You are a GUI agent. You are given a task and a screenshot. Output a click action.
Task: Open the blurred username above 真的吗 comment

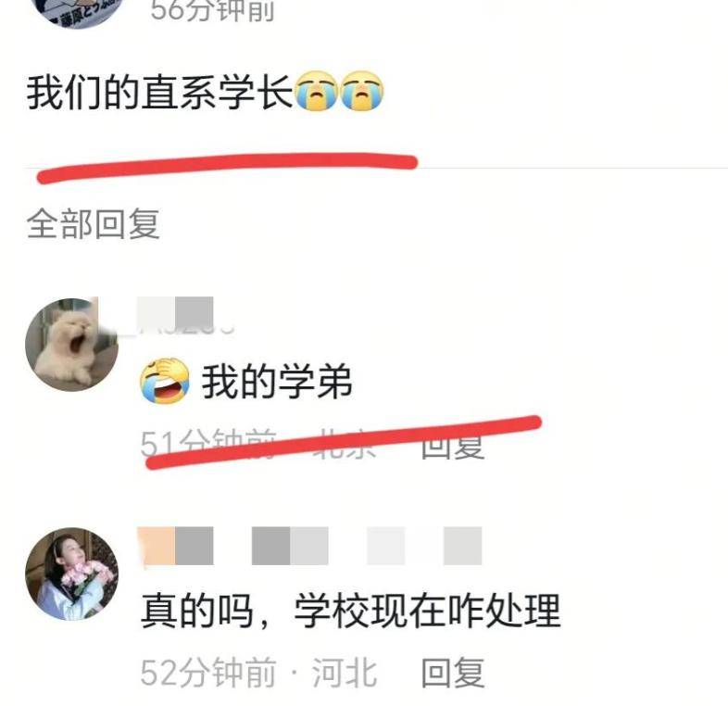[309, 547]
